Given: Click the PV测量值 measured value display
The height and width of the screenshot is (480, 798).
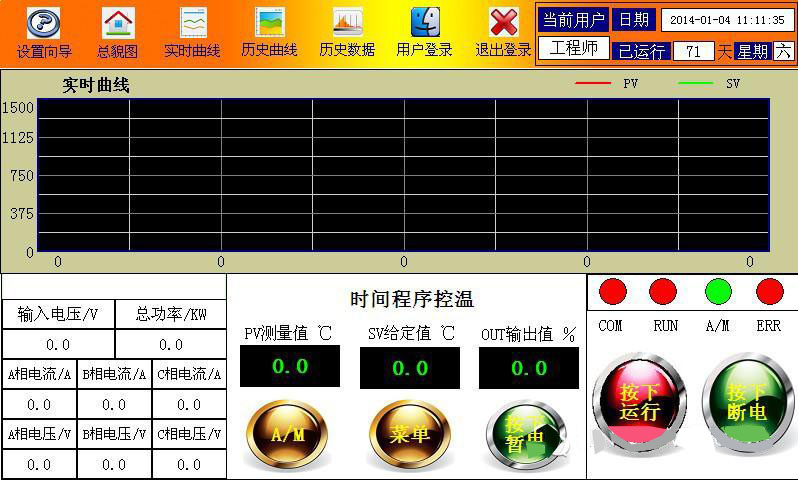Looking at the screenshot, I should tap(290, 367).
